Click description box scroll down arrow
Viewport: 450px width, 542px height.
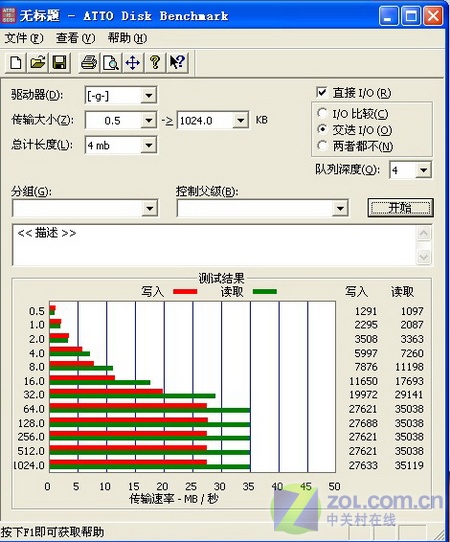(x=424, y=257)
